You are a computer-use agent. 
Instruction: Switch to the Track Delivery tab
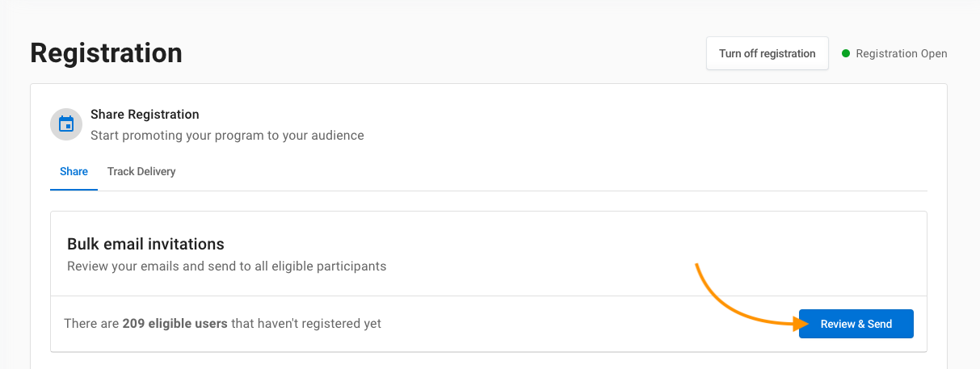141,171
